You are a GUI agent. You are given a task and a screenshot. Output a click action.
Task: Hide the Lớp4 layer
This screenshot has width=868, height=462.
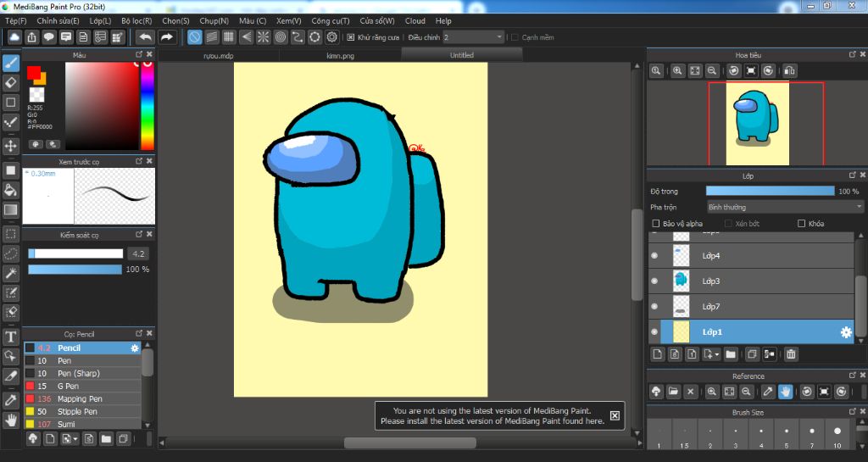pyautogui.click(x=654, y=256)
